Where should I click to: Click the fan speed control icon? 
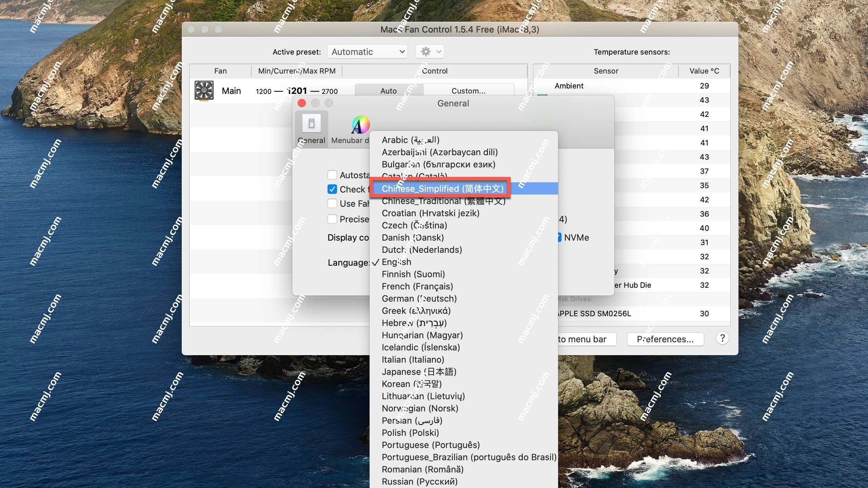tap(205, 90)
